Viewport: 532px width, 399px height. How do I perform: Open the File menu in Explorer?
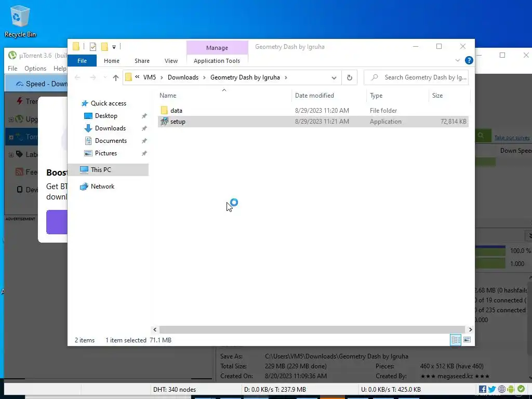(x=82, y=61)
